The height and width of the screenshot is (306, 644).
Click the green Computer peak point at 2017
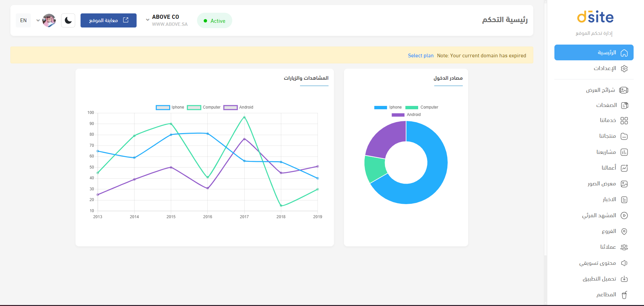pos(244,117)
